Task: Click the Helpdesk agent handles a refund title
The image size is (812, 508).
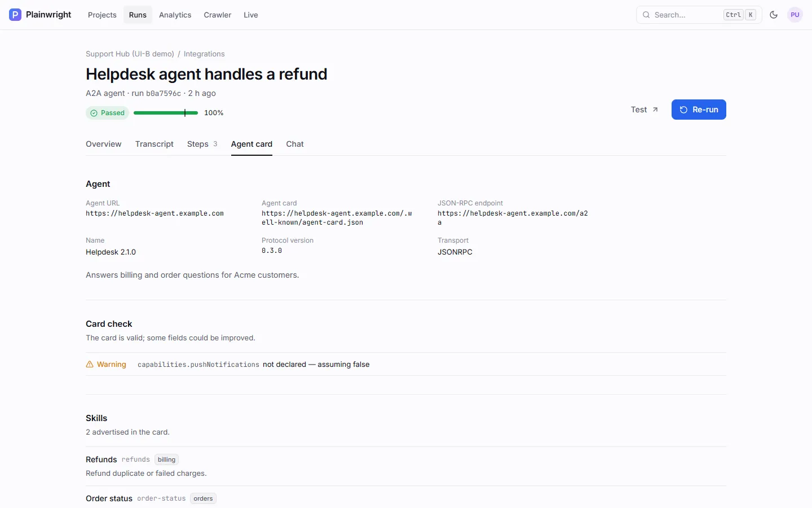Action: (x=206, y=74)
